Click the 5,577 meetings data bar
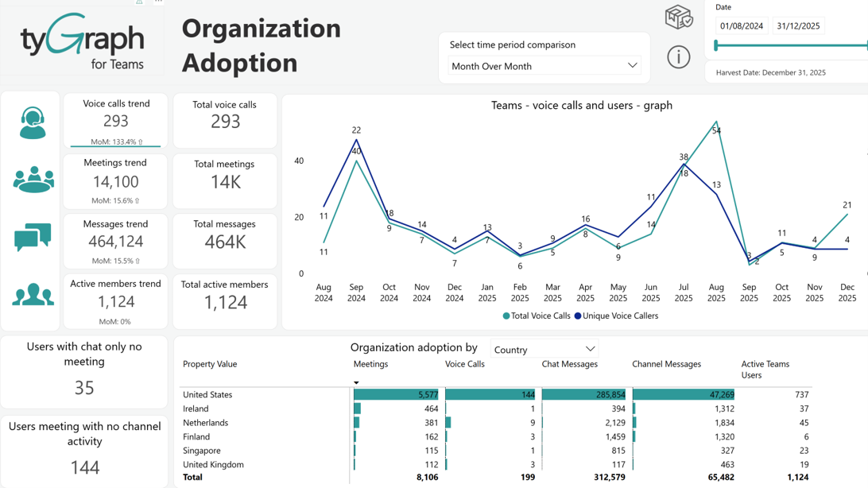Screen dimensions: 868x488 point(396,394)
